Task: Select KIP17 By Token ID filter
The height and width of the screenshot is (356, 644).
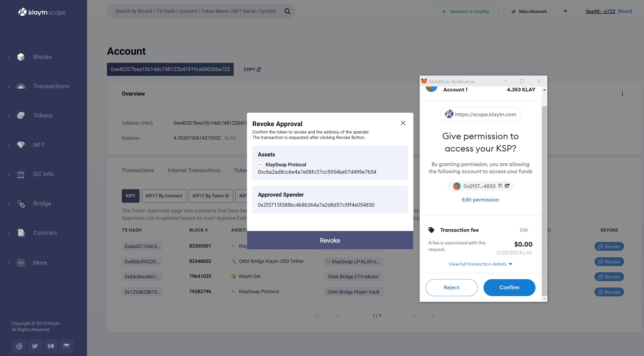Action: coord(211,196)
